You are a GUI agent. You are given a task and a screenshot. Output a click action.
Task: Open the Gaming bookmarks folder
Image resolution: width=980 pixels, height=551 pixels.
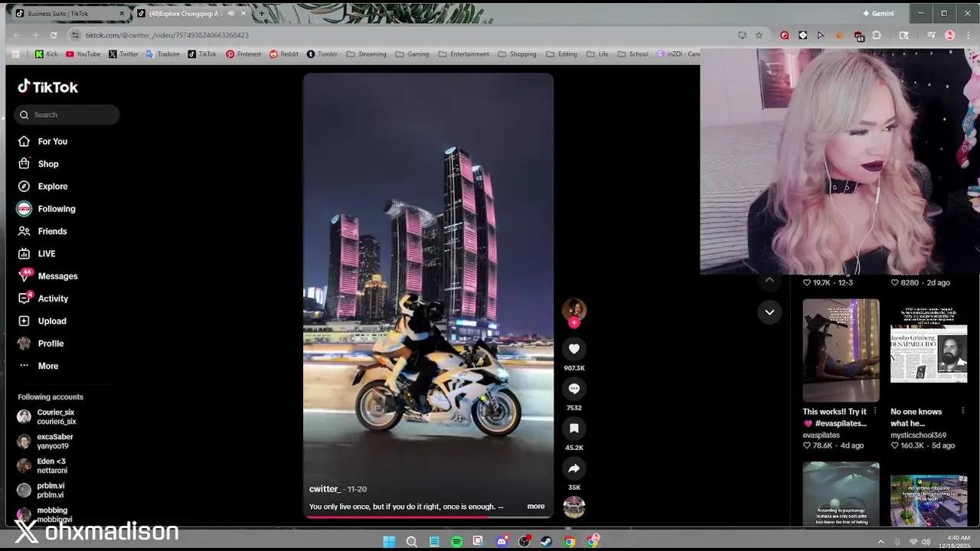coord(413,54)
